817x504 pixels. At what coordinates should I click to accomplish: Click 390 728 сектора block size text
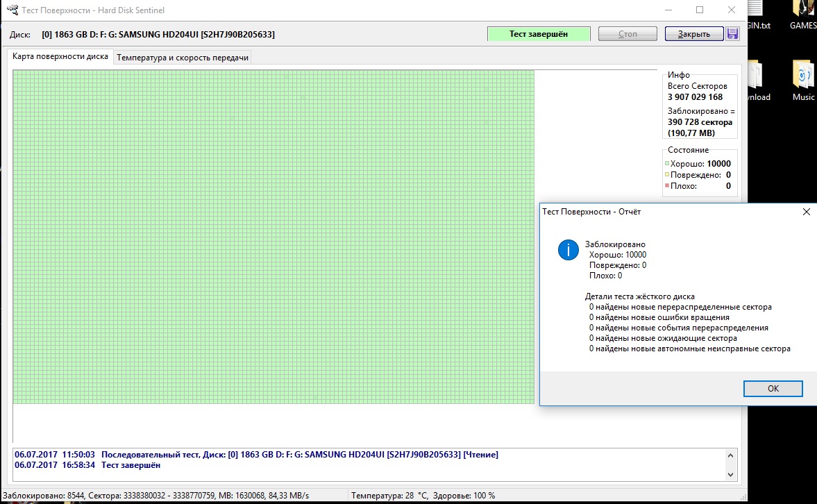tap(700, 122)
